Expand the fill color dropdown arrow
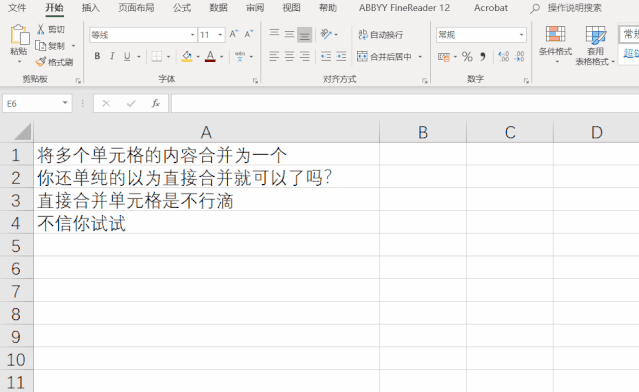The width and height of the screenshot is (639, 392). pos(198,57)
